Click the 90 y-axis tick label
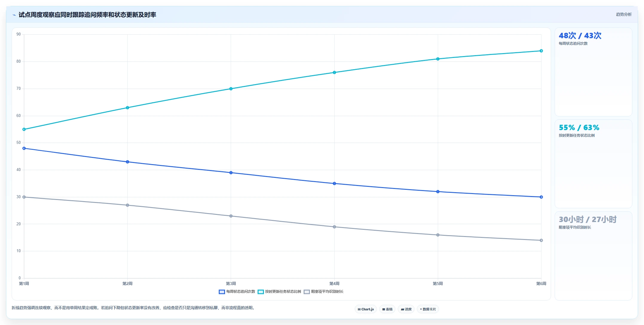This screenshot has width=644, height=325. click(19, 34)
